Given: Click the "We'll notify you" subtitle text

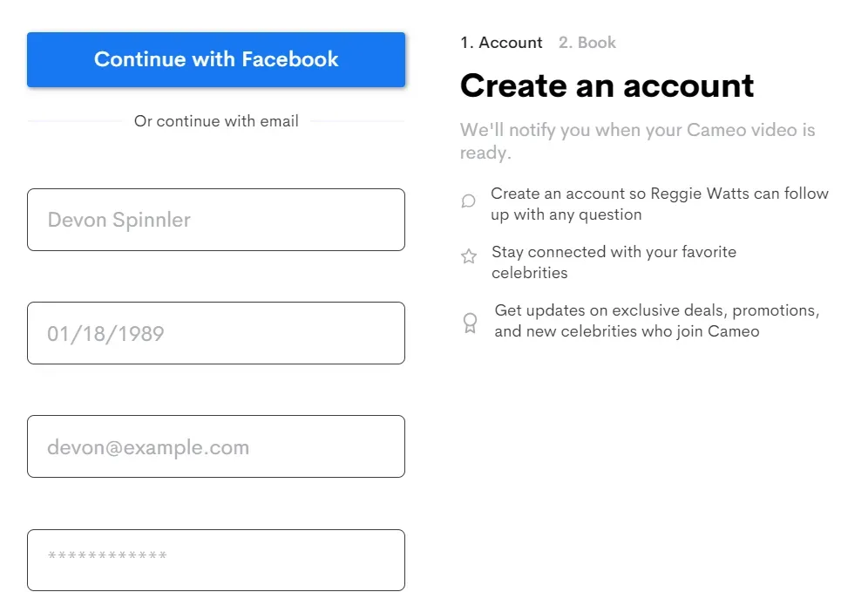Looking at the screenshot, I should [x=637, y=141].
